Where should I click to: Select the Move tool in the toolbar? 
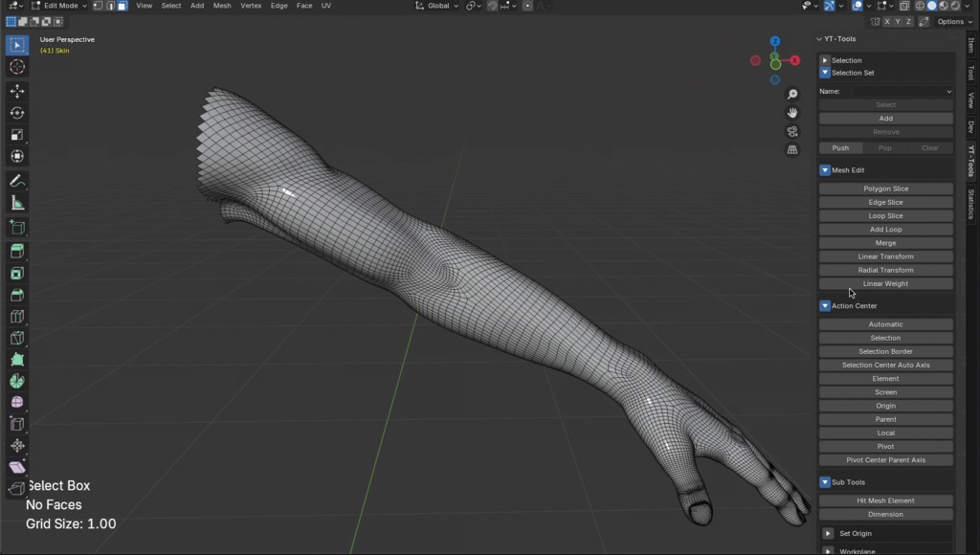[16, 89]
